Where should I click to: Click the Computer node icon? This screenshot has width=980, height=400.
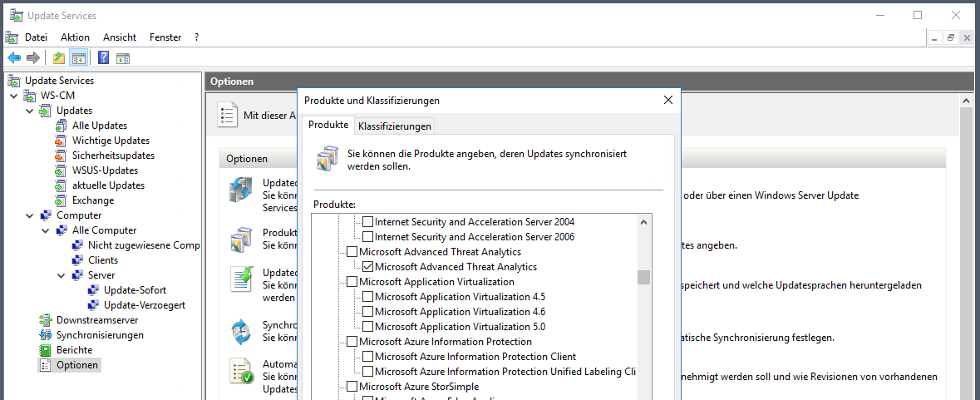tap(46, 215)
